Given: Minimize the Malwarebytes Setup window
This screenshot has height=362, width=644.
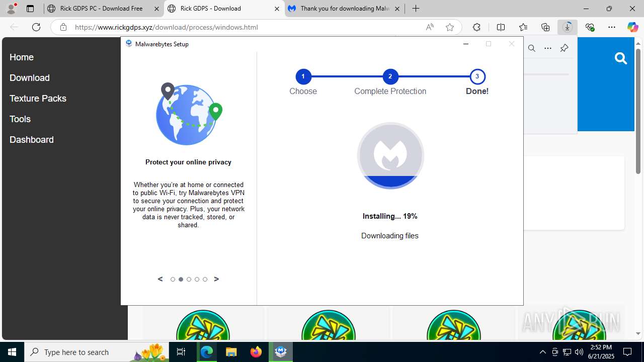Looking at the screenshot, I should pos(466,44).
